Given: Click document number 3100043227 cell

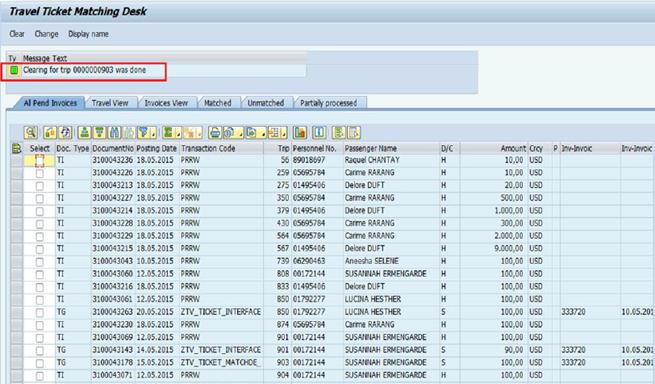Looking at the screenshot, I should (113, 198).
